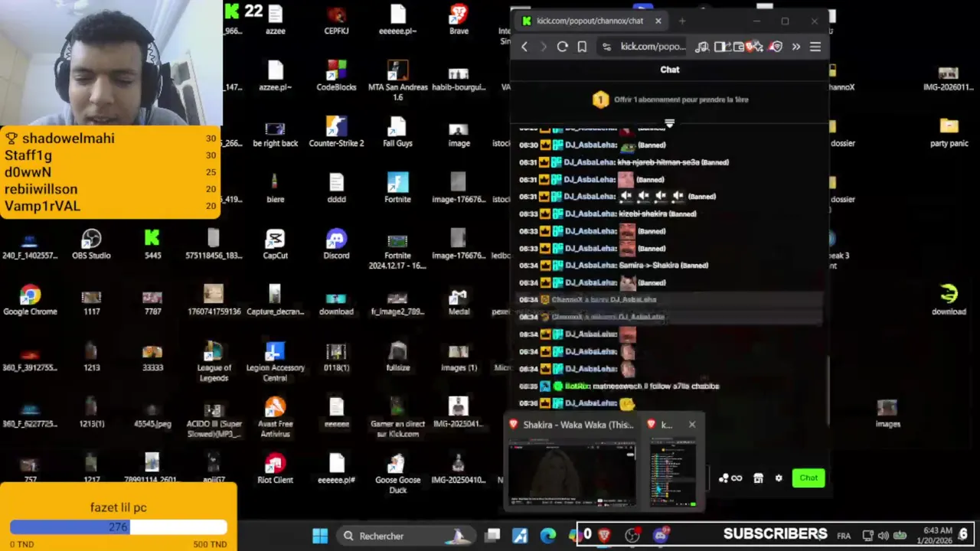Open site settings icon beside address
Image resolution: width=980 pixels, height=551 pixels.
[606, 47]
